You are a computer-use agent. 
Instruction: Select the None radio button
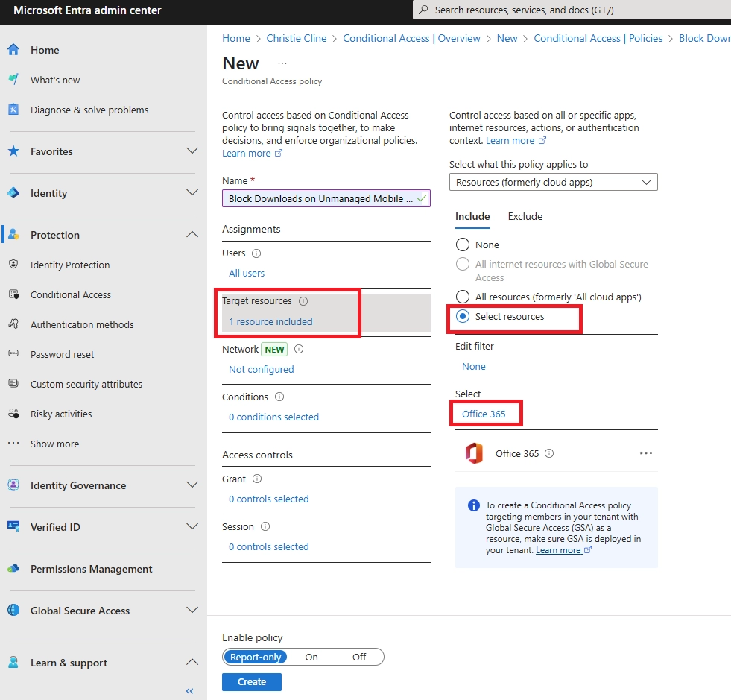463,245
